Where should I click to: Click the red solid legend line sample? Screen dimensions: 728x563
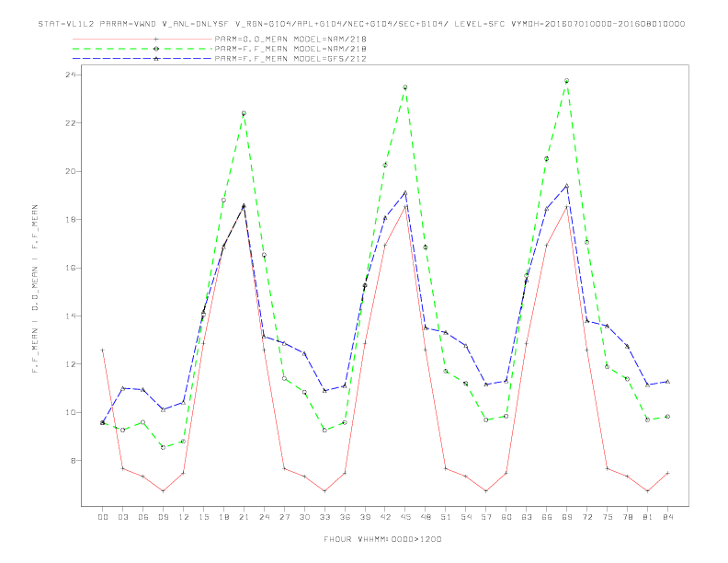(x=142, y=39)
